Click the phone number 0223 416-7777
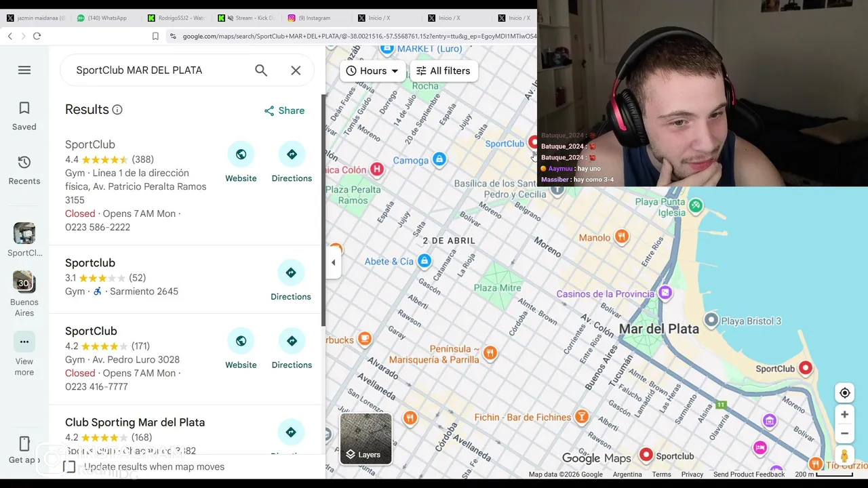The image size is (868, 488). tap(98, 386)
